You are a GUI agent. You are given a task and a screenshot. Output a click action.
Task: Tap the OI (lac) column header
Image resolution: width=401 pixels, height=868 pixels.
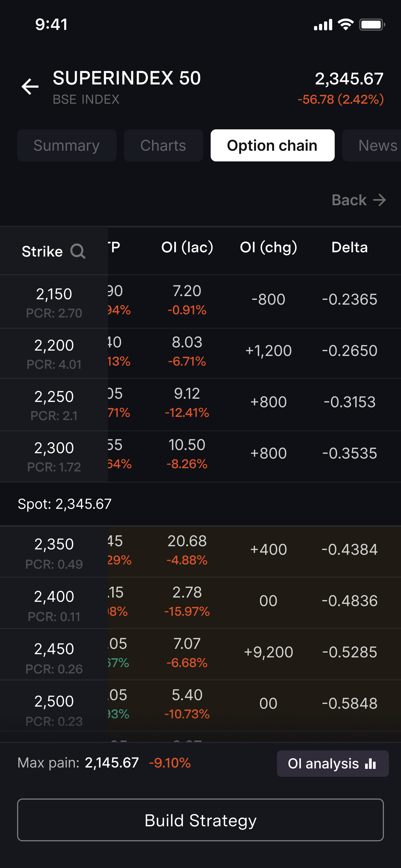187,247
